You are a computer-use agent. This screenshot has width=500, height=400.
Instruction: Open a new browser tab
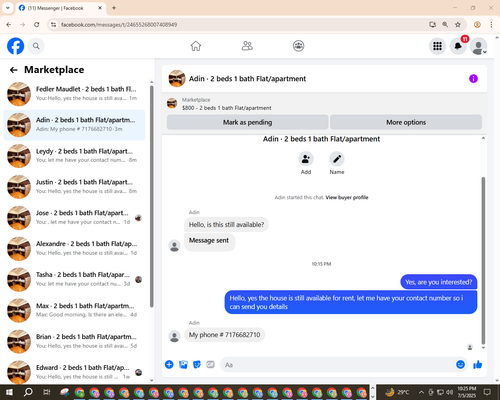coord(114,8)
